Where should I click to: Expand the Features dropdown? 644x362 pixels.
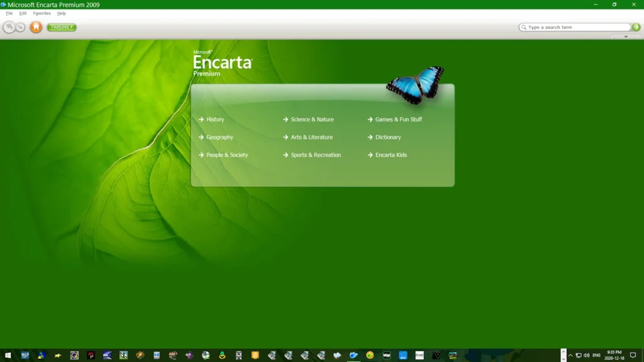coord(62,27)
